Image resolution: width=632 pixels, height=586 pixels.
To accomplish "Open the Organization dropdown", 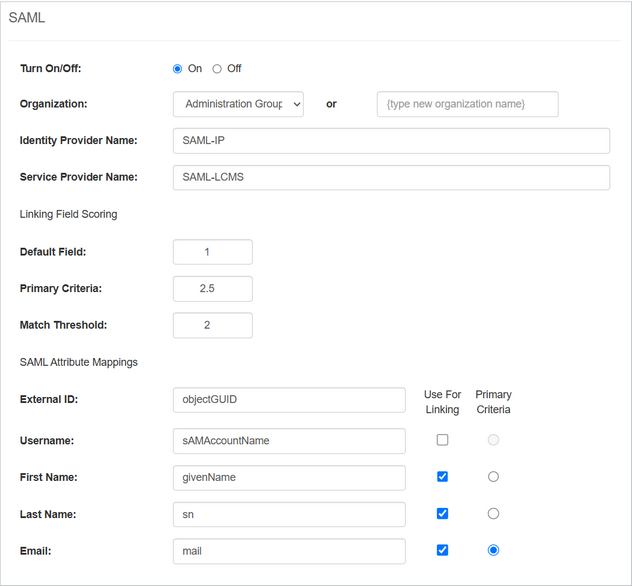I will (x=238, y=104).
